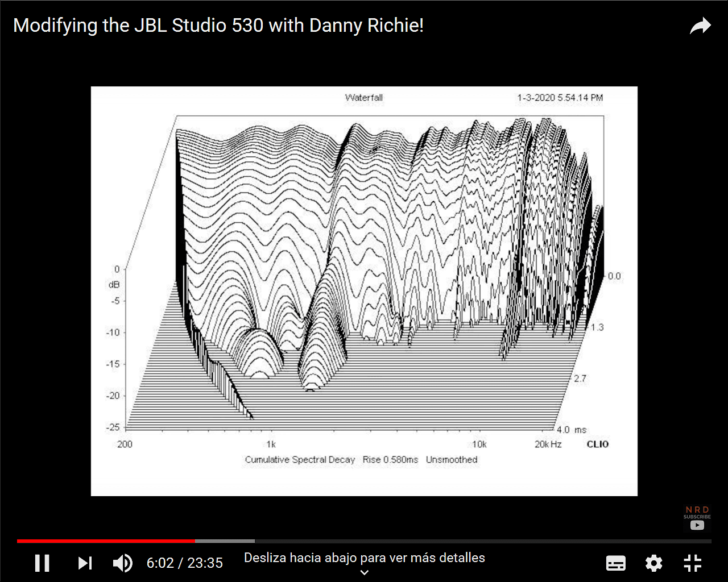Click the 'Waterfall' chart title
Image resolution: width=728 pixels, height=582 pixels.
click(364, 98)
